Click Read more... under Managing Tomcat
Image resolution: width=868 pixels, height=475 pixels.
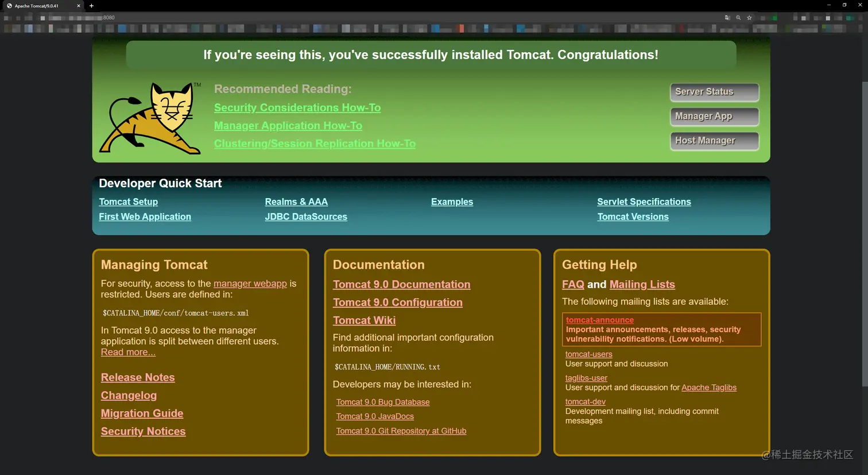tap(128, 352)
